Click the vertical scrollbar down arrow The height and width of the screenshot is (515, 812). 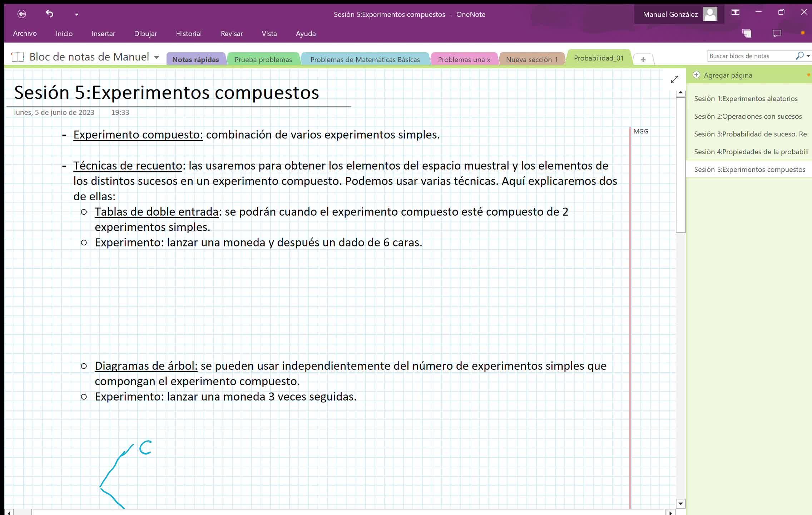tap(680, 504)
